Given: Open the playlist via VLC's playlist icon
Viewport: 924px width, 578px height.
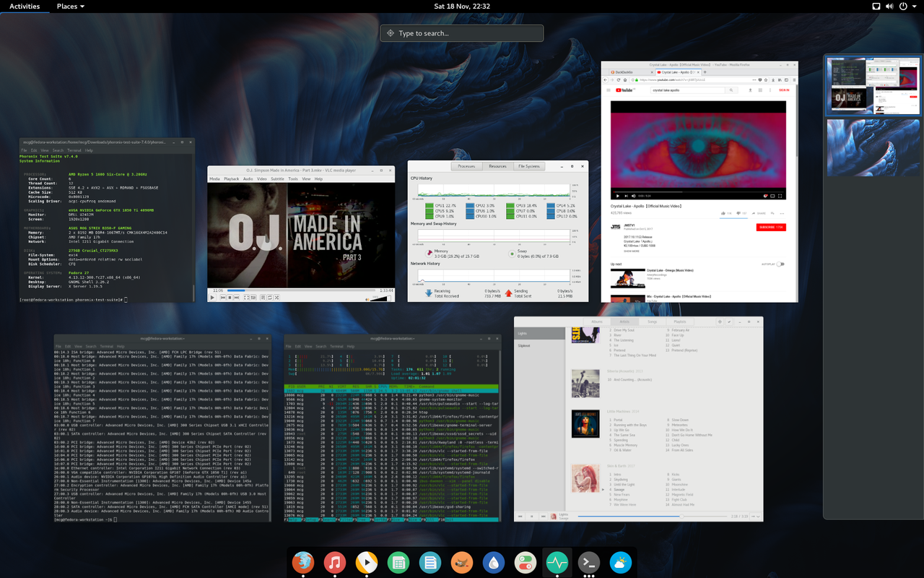Looking at the screenshot, I should point(262,298).
